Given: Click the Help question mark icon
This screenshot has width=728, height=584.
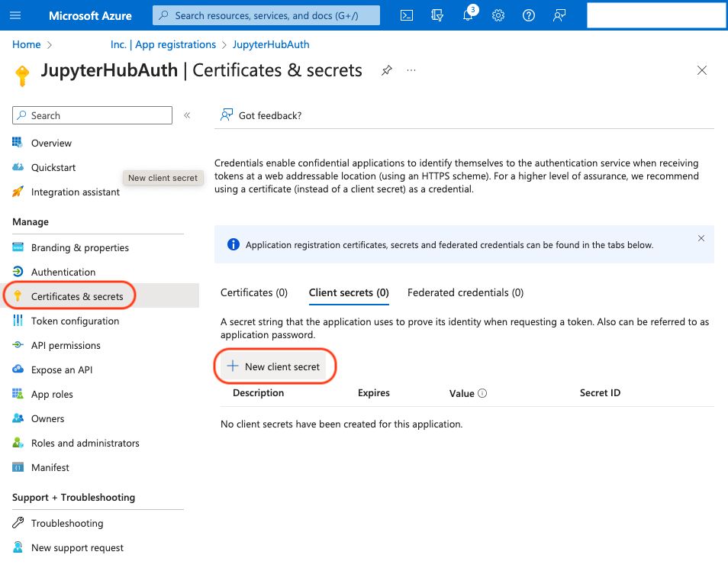Looking at the screenshot, I should [529, 15].
